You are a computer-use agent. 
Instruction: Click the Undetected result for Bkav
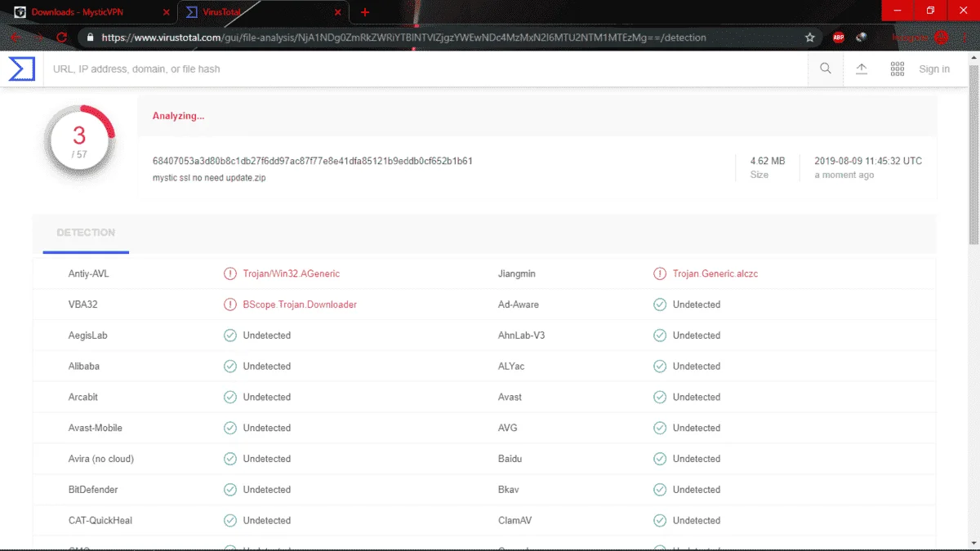[697, 490]
